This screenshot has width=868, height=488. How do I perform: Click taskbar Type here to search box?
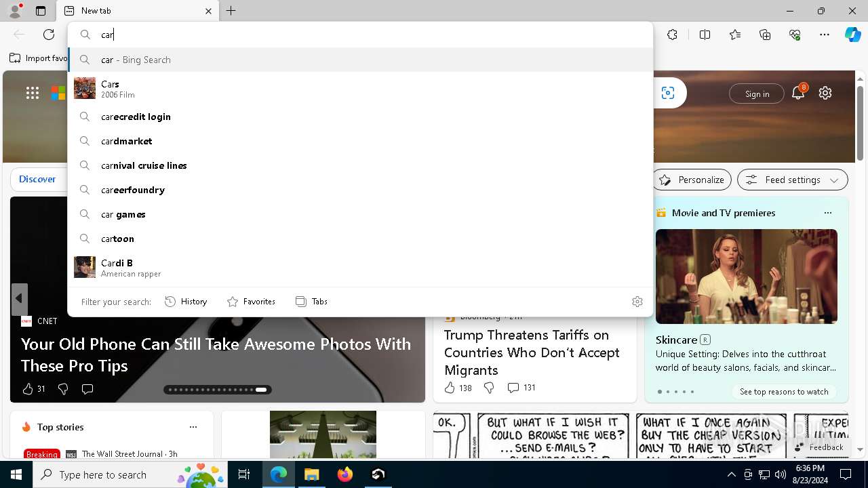coord(130,474)
